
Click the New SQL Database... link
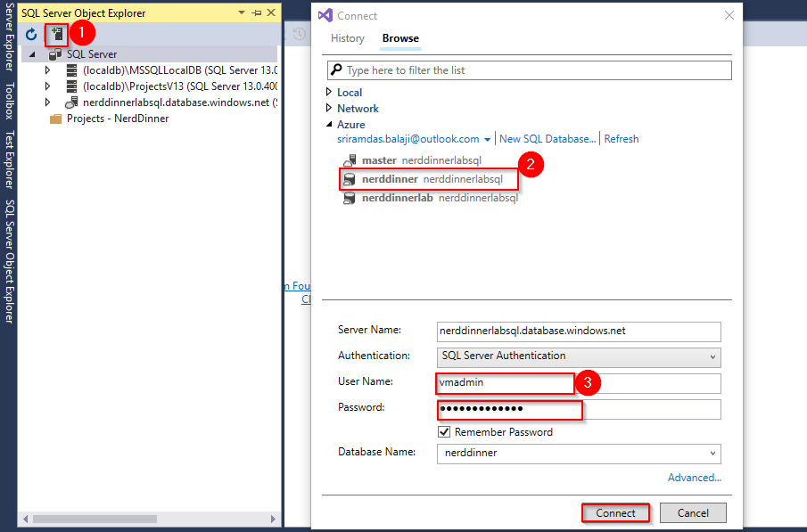pos(548,139)
